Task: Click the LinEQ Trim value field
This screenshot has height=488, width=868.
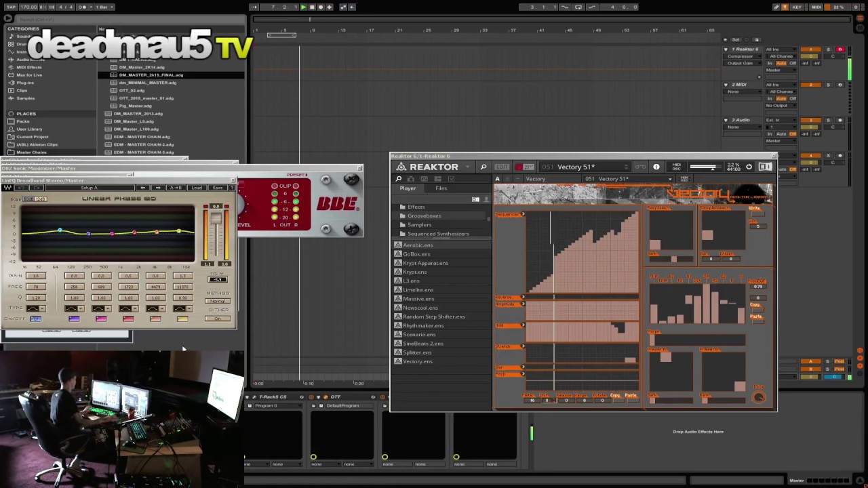Action: (x=218, y=280)
